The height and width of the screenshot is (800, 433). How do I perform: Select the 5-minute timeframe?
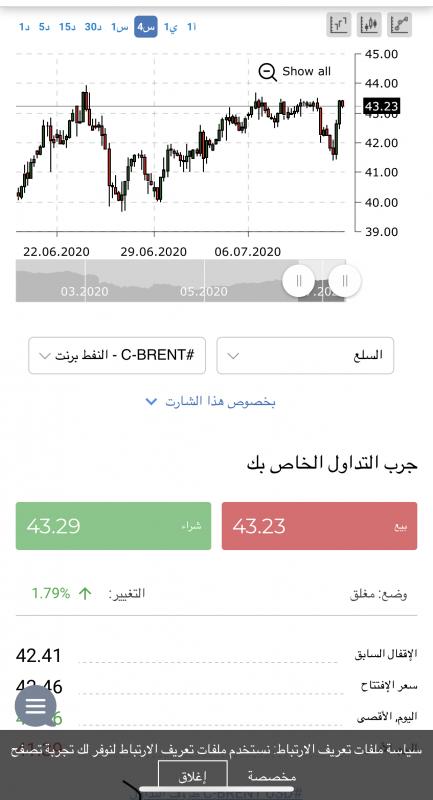pos(44,27)
